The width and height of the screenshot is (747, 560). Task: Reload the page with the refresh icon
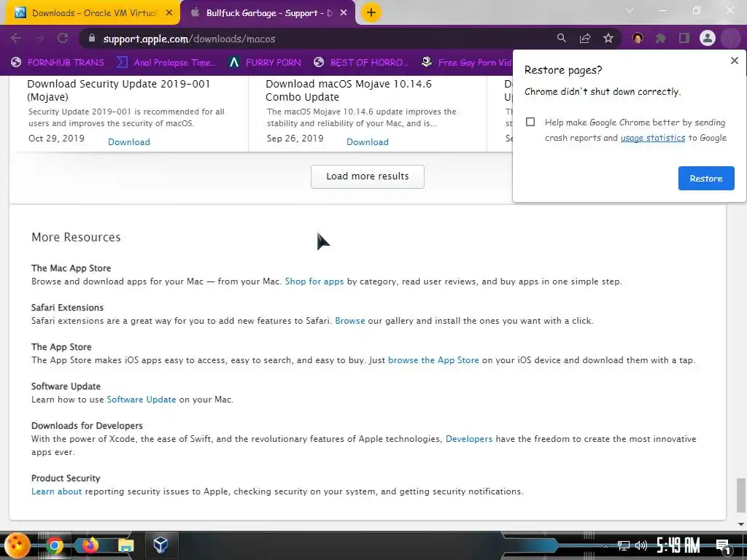(63, 38)
